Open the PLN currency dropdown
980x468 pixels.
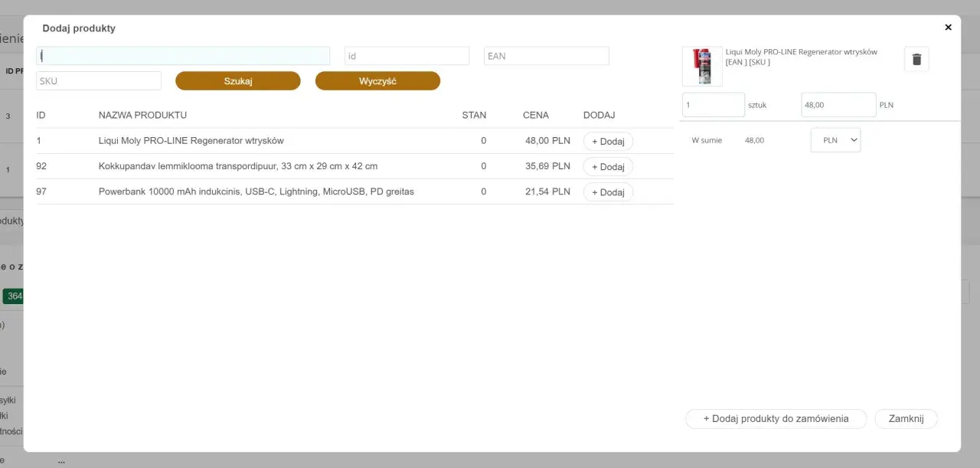[x=835, y=140]
